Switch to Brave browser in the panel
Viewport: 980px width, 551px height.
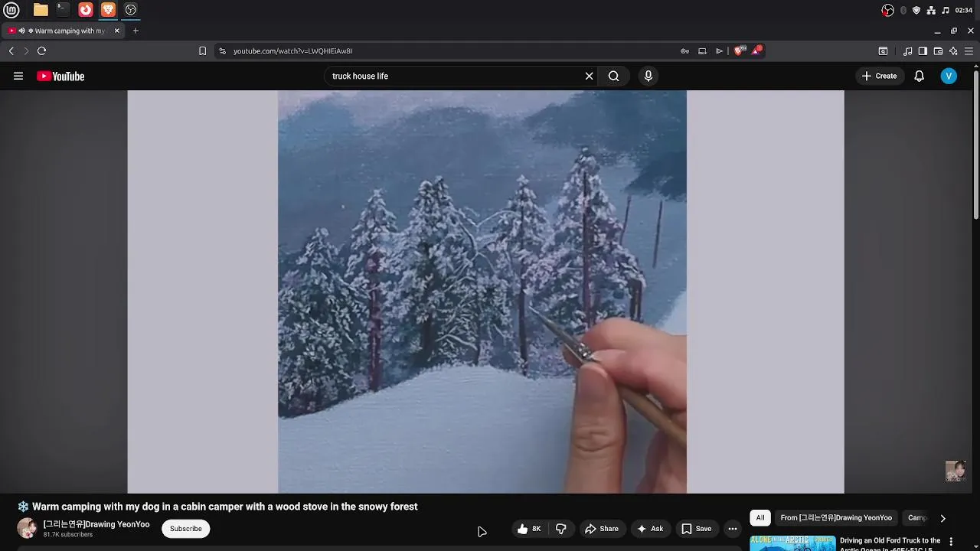coord(108,10)
